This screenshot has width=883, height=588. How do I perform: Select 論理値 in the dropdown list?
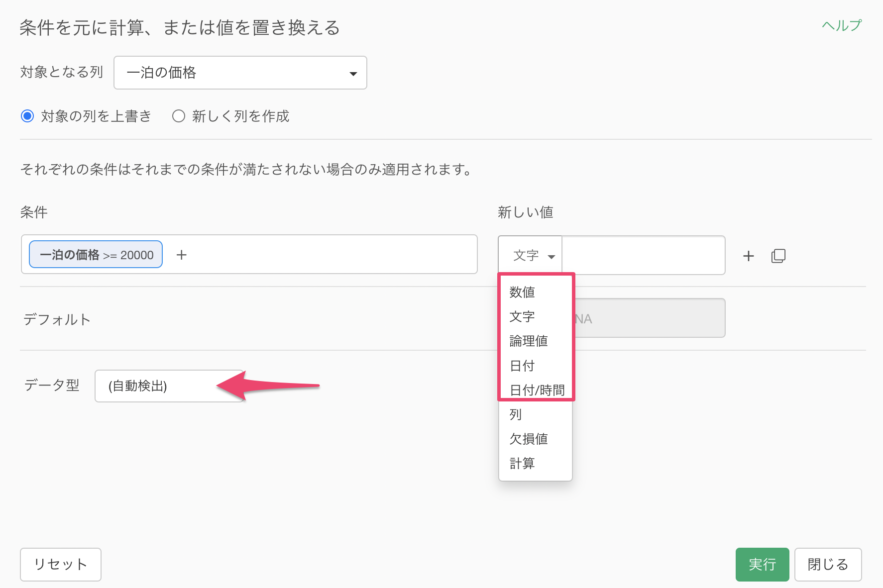(529, 341)
